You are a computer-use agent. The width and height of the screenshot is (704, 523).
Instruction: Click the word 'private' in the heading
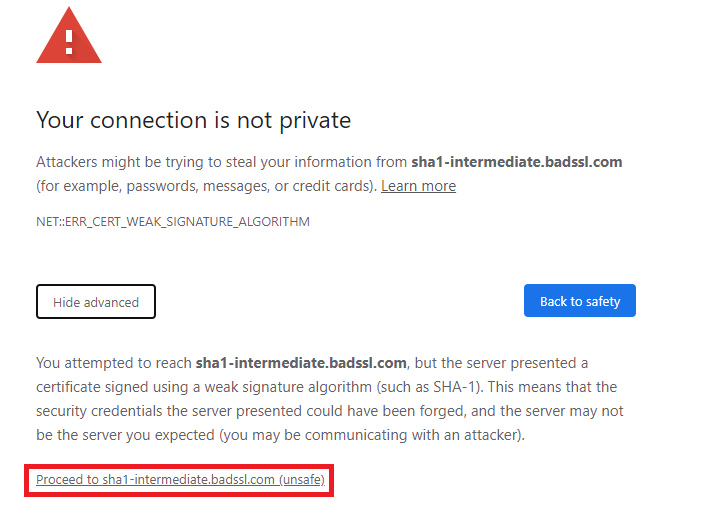point(315,121)
